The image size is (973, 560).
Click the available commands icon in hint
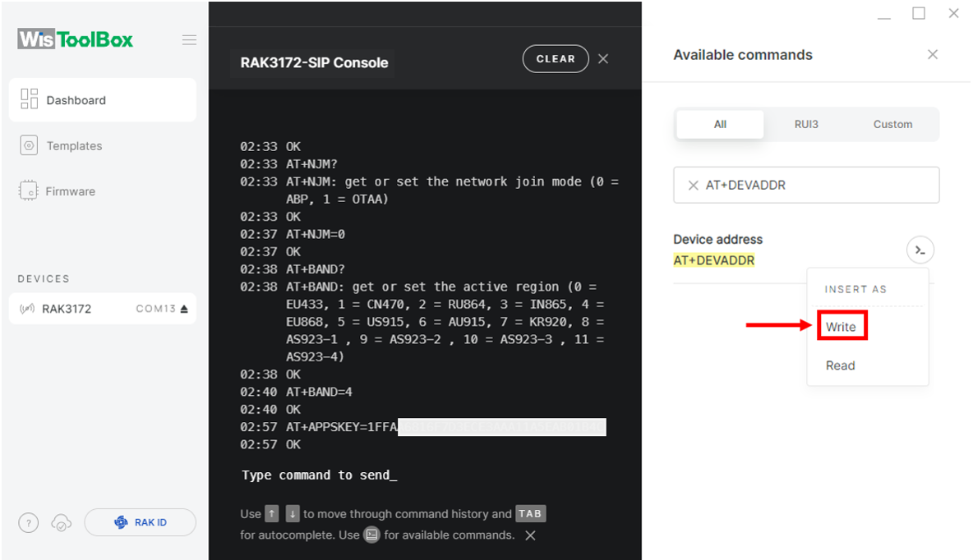click(371, 535)
